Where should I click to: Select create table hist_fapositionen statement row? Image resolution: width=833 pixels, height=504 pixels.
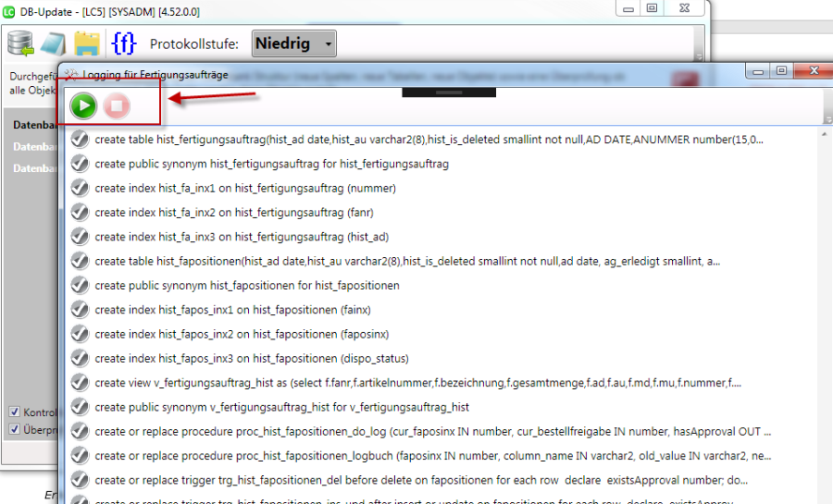[407, 261]
